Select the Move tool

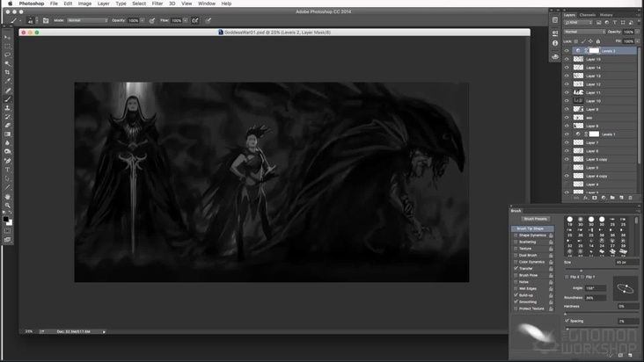(x=7, y=37)
